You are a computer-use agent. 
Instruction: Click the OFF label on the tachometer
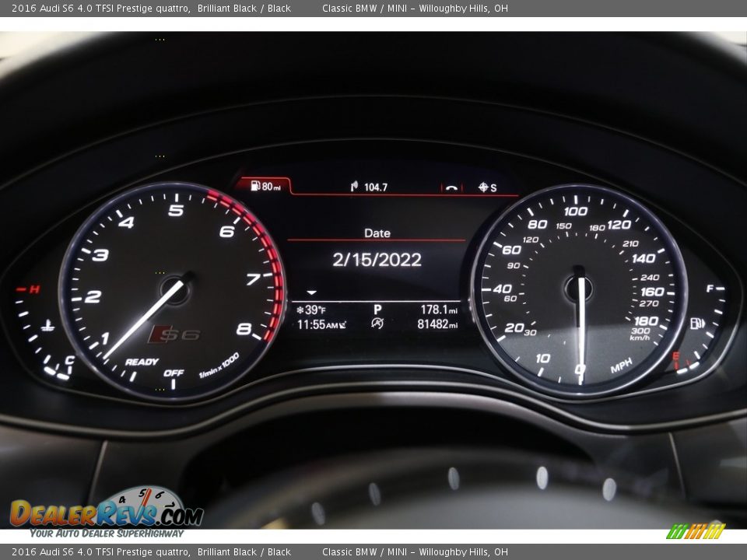tap(174, 373)
